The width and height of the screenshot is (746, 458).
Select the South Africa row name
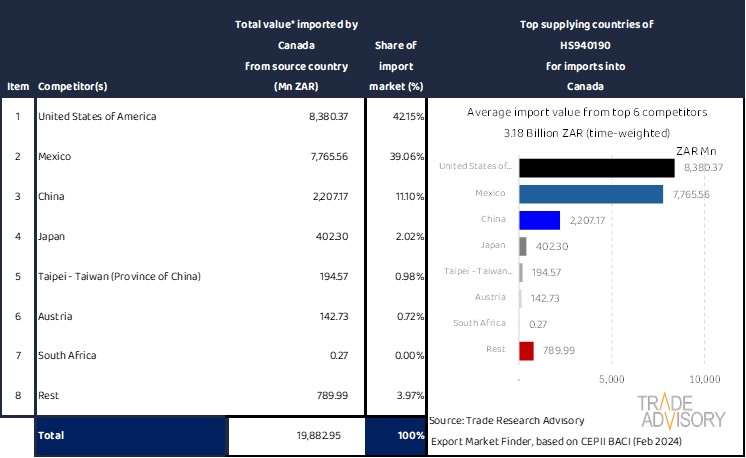coord(68,355)
